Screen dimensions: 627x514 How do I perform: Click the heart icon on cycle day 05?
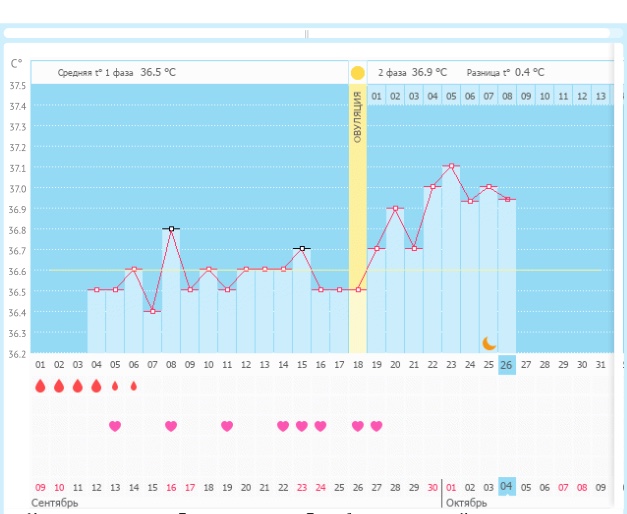115,426
